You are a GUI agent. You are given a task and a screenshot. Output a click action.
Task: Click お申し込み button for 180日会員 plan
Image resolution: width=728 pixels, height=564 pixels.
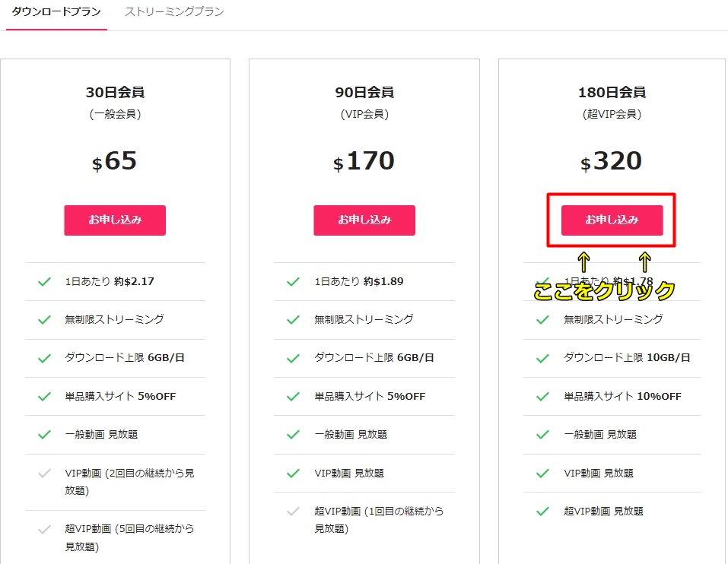click(x=612, y=220)
